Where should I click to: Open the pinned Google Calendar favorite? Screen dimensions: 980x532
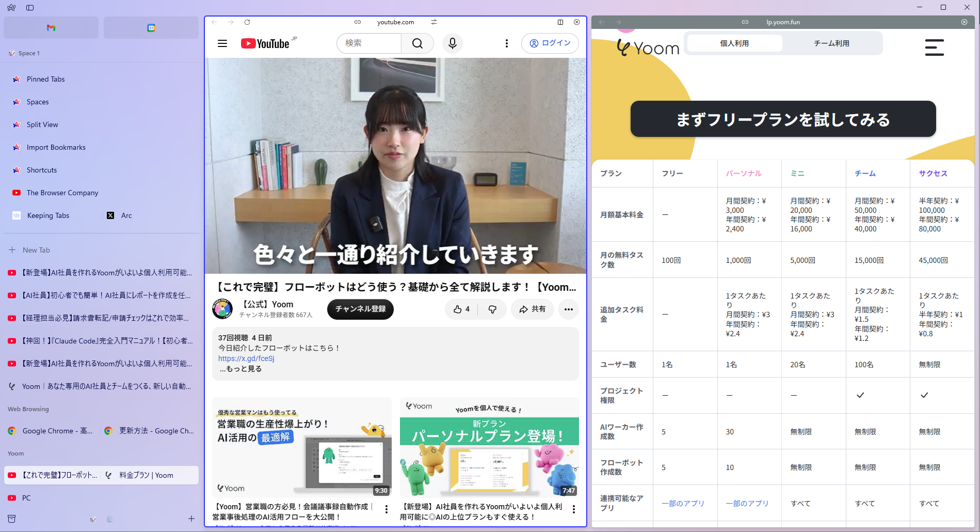(151, 28)
